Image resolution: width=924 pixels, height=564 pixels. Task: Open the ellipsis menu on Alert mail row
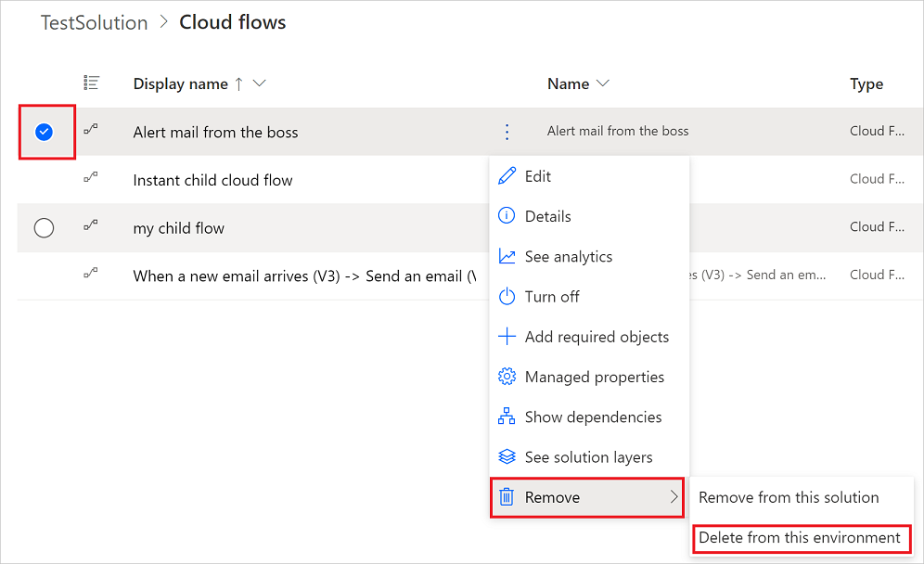pyautogui.click(x=507, y=132)
